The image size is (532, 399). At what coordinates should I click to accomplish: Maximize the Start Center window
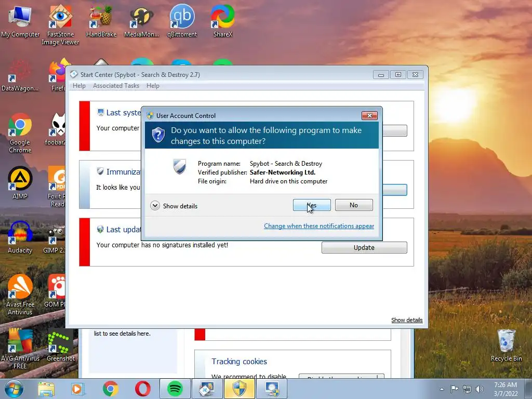[398, 75]
